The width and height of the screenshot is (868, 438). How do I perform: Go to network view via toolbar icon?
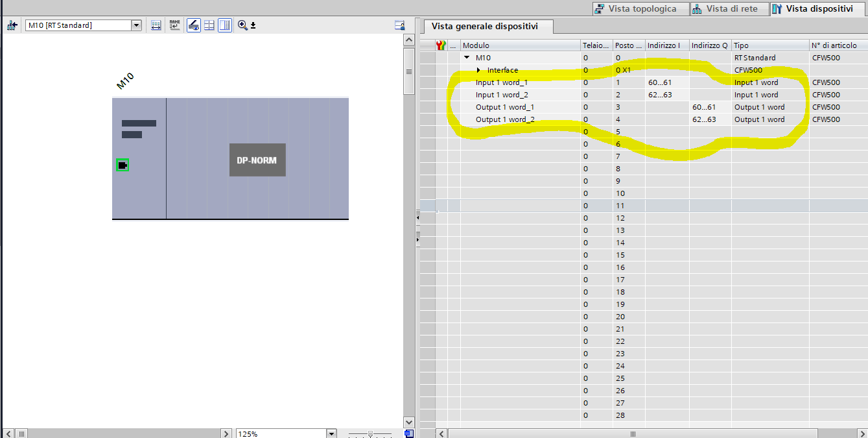tap(12, 25)
